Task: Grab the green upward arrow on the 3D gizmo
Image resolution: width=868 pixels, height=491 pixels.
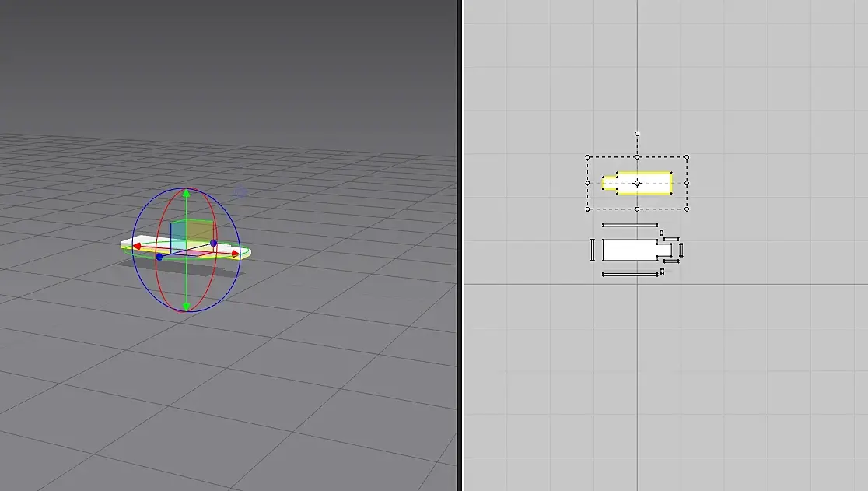Action: point(187,193)
